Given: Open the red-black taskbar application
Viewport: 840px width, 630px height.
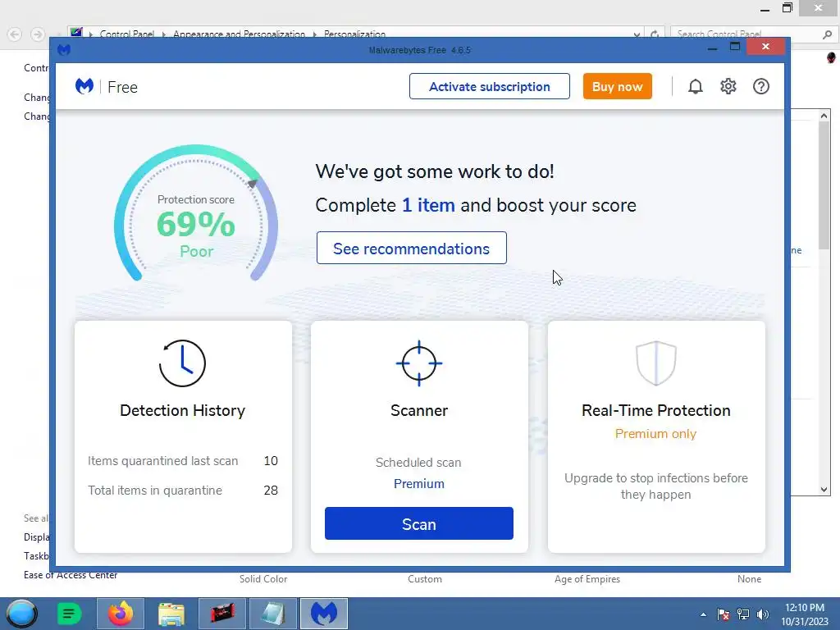Looking at the screenshot, I should coord(222,614).
